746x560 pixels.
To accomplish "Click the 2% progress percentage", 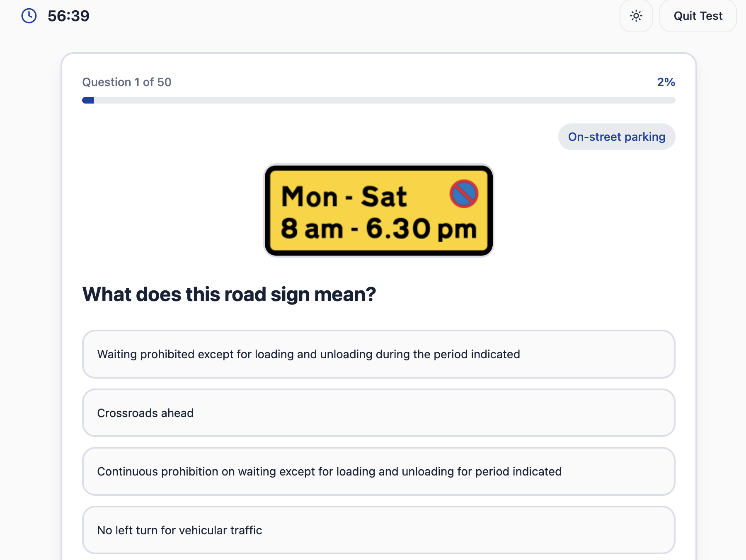I will [666, 82].
